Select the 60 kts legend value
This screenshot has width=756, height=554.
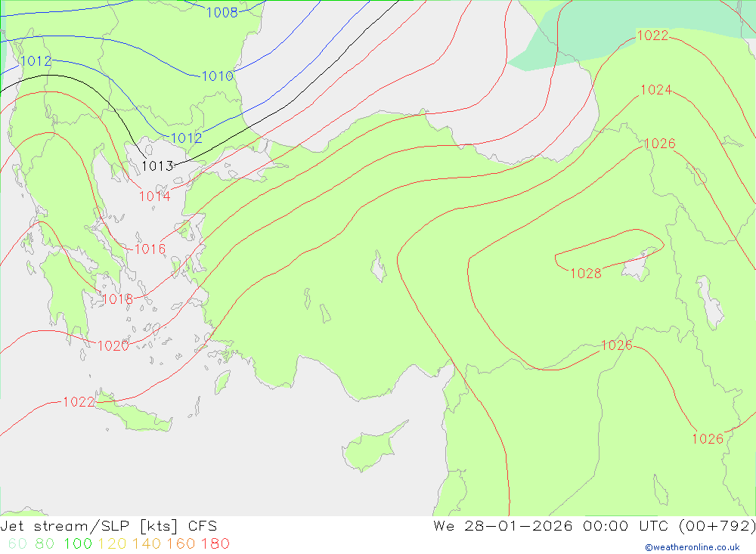point(17,543)
